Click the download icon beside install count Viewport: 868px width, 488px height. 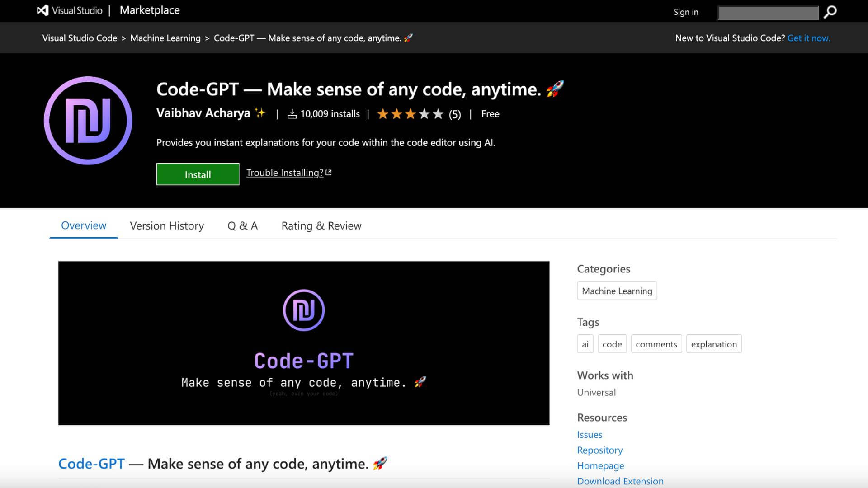[x=292, y=114]
